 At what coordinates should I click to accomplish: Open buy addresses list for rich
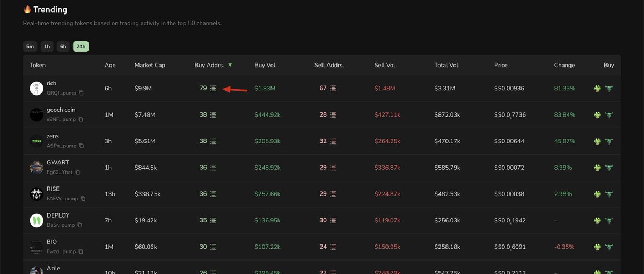213,88
